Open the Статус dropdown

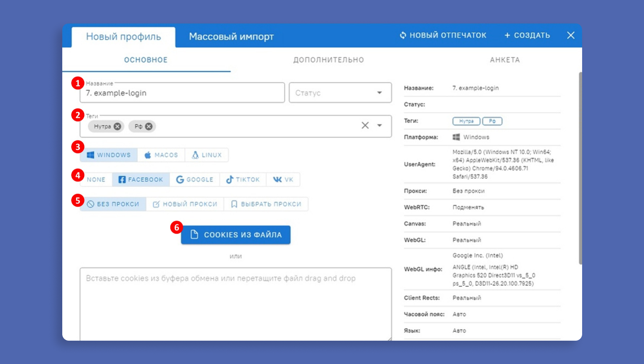340,93
